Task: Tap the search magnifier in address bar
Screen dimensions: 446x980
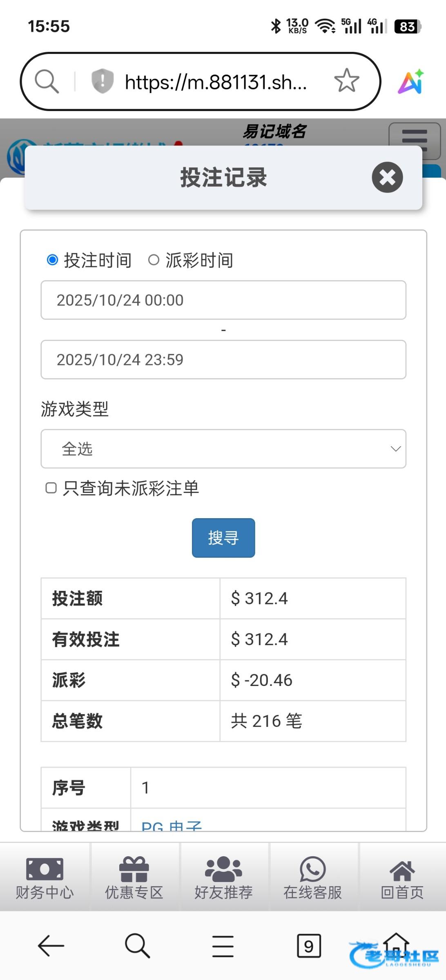Action: tap(47, 81)
